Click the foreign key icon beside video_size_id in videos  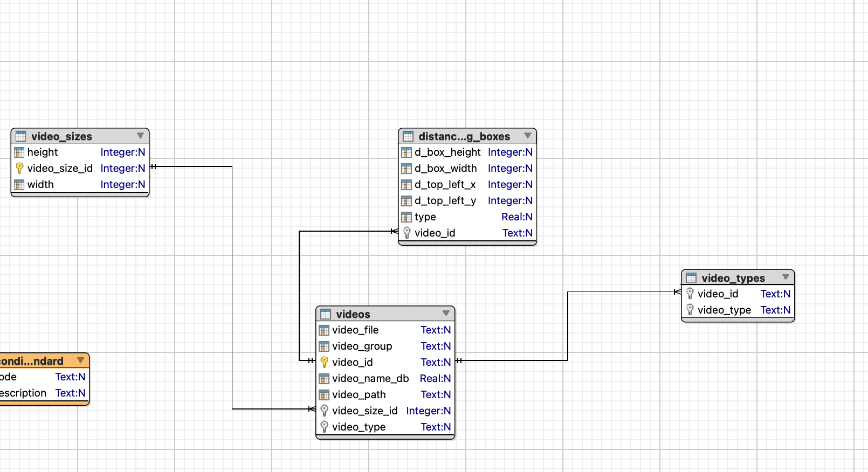click(325, 411)
